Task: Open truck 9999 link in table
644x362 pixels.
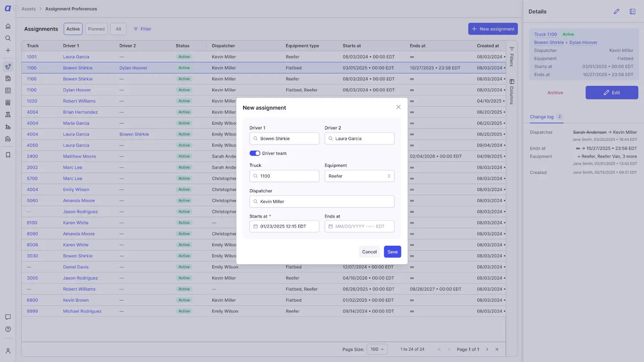Action: (x=32, y=311)
